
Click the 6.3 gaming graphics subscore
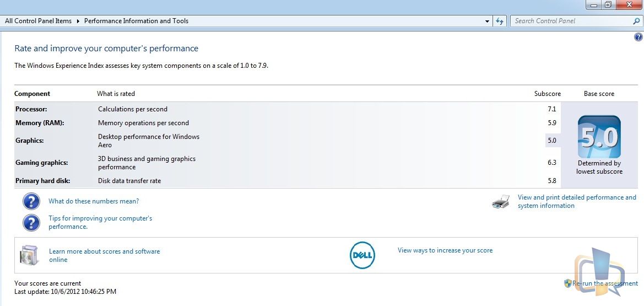coord(551,163)
